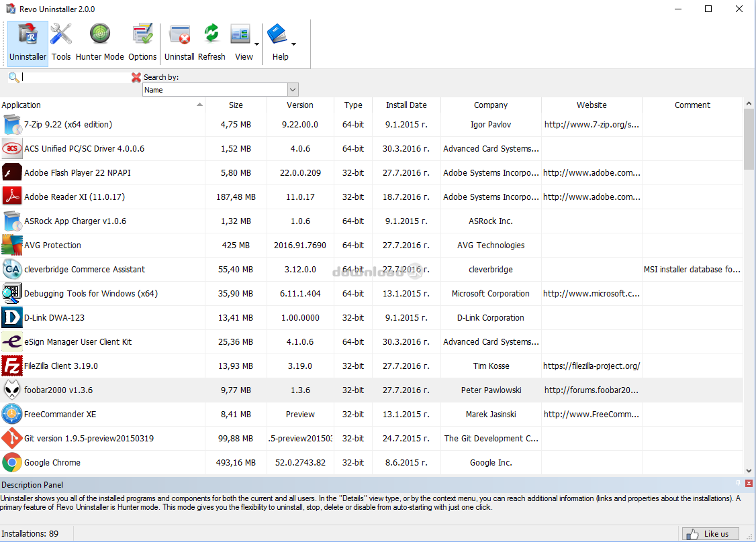Open the Search by Name dropdown
Screen dimensions: 756x542
(x=293, y=90)
